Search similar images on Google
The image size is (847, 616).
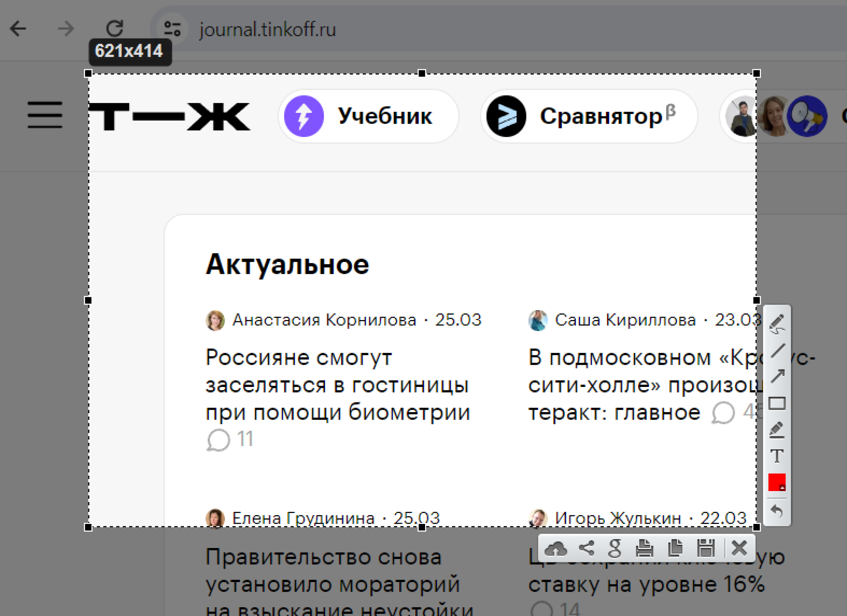pyautogui.click(x=615, y=548)
